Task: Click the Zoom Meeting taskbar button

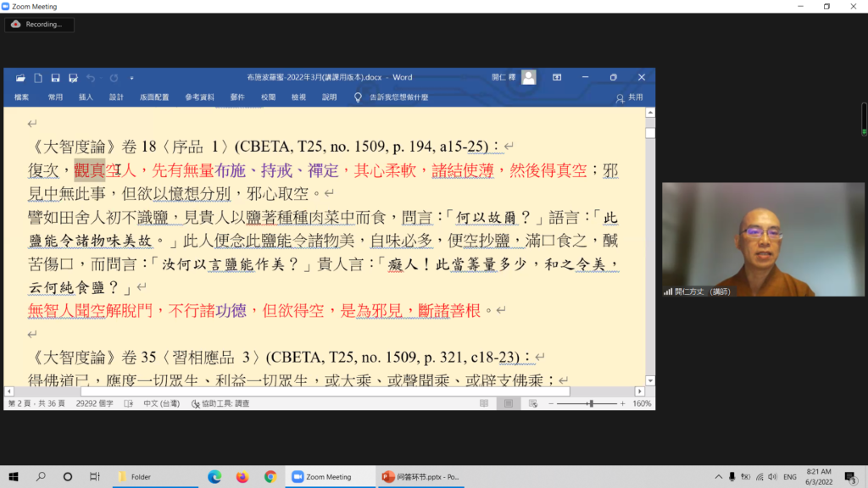Action: coord(329,477)
